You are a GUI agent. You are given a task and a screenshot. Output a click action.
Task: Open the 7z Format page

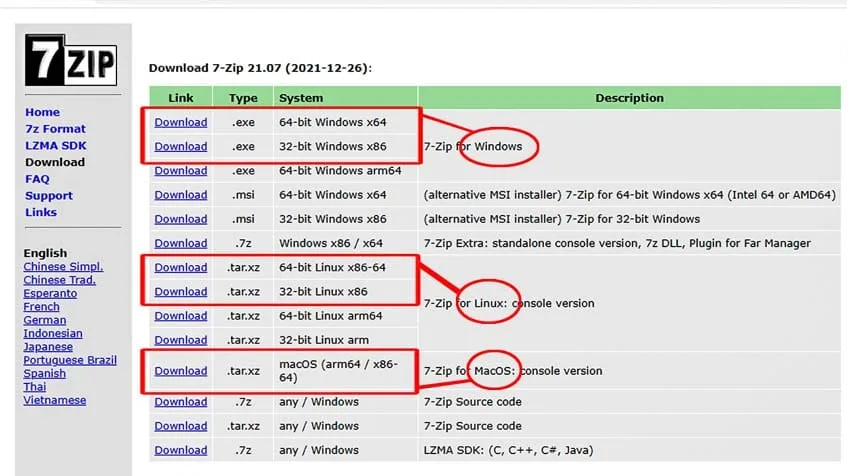point(55,129)
